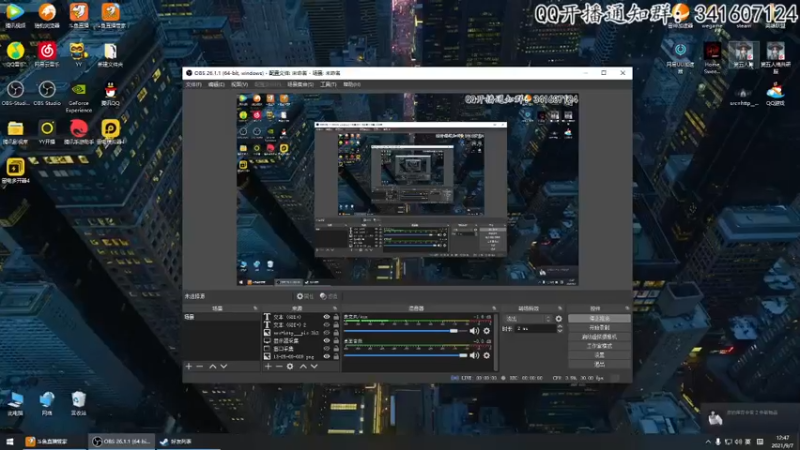Toggle visibility of the .png image source
Viewport: 800px width, 450px height.
point(327,357)
